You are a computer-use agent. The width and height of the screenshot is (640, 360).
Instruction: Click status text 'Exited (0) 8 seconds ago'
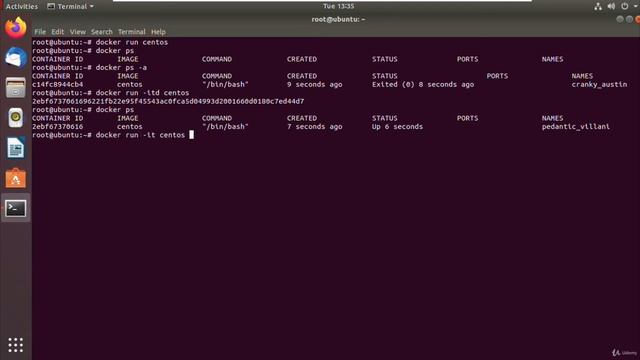[x=423, y=84]
